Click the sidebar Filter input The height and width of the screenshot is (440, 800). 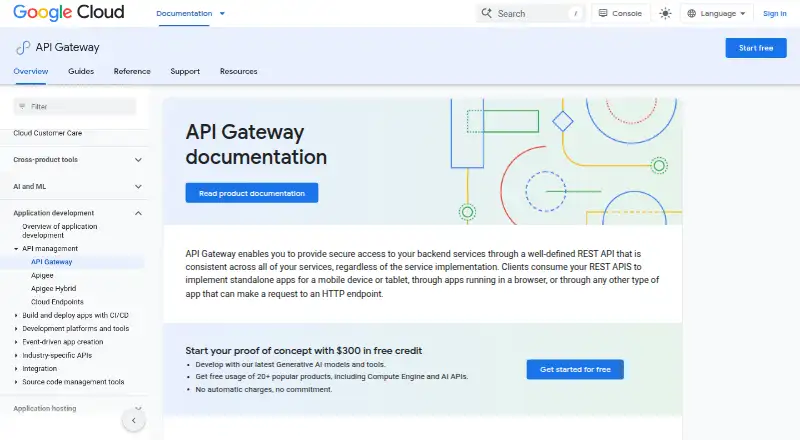[74, 106]
